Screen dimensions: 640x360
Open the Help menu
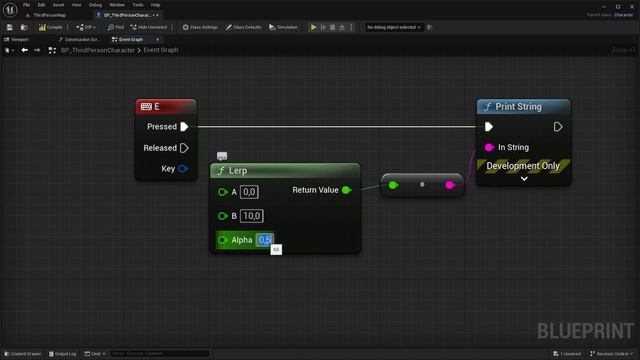[x=156, y=5]
